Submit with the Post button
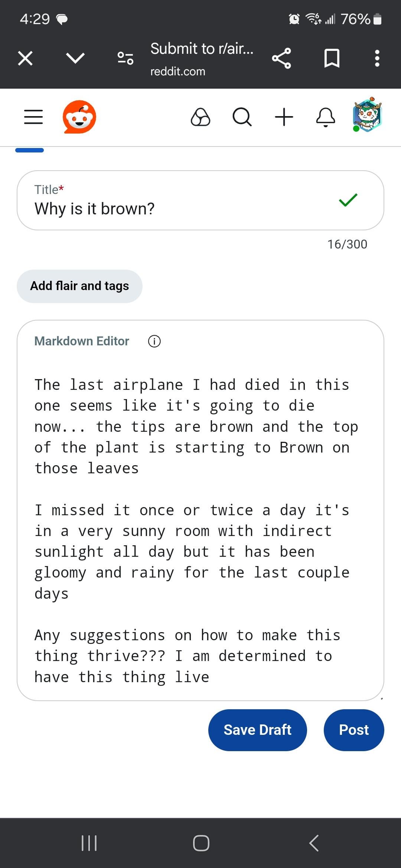 coord(354,730)
